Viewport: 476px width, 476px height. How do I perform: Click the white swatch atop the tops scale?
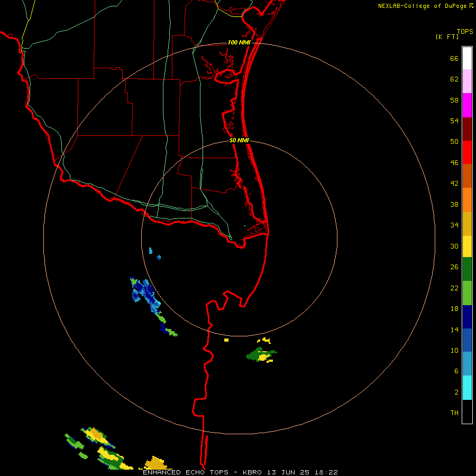click(467, 58)
